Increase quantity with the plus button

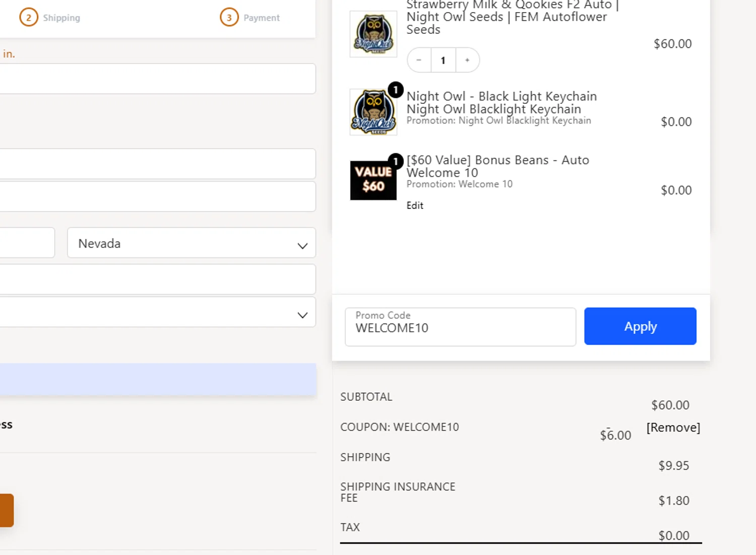click(467, 60)
